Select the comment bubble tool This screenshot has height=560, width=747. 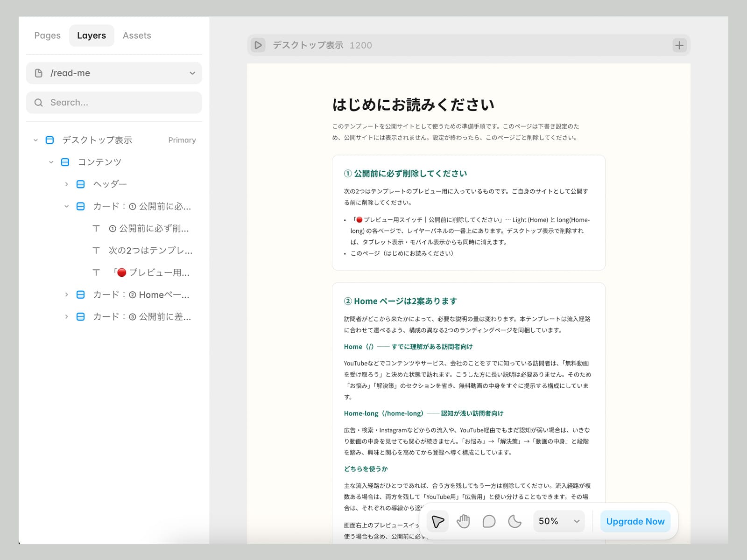coord(489,521)
